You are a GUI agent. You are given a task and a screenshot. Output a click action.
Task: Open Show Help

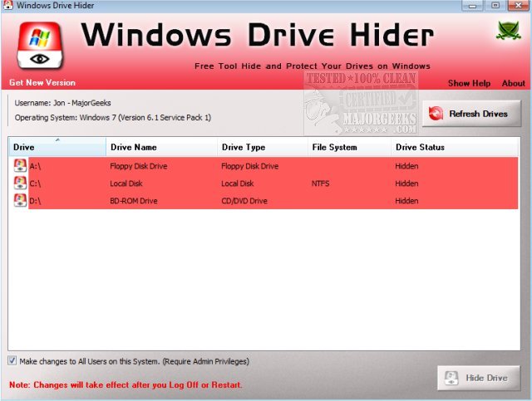(469, 83)
